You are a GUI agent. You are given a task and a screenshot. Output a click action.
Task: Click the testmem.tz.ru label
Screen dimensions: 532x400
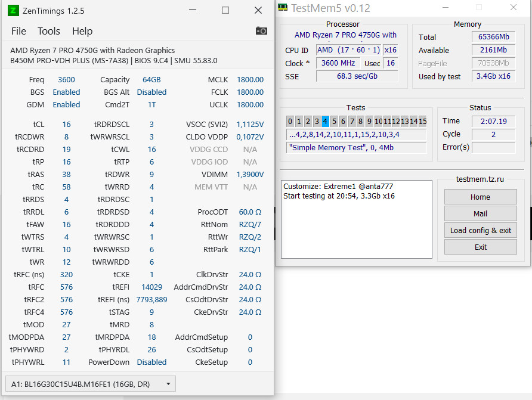480,179
